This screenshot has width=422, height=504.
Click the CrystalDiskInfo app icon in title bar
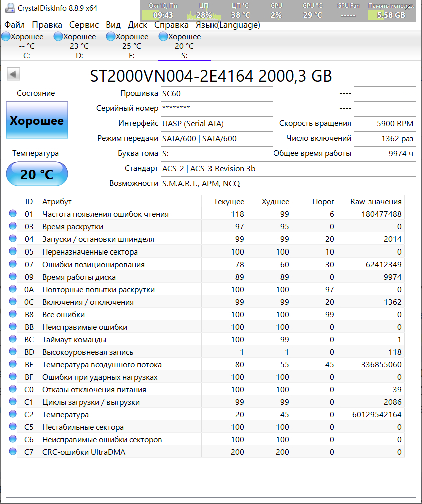tap(9, 8)
